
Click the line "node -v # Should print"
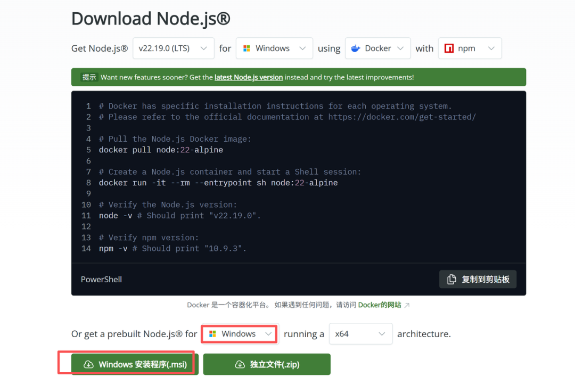tap(180, 216)
